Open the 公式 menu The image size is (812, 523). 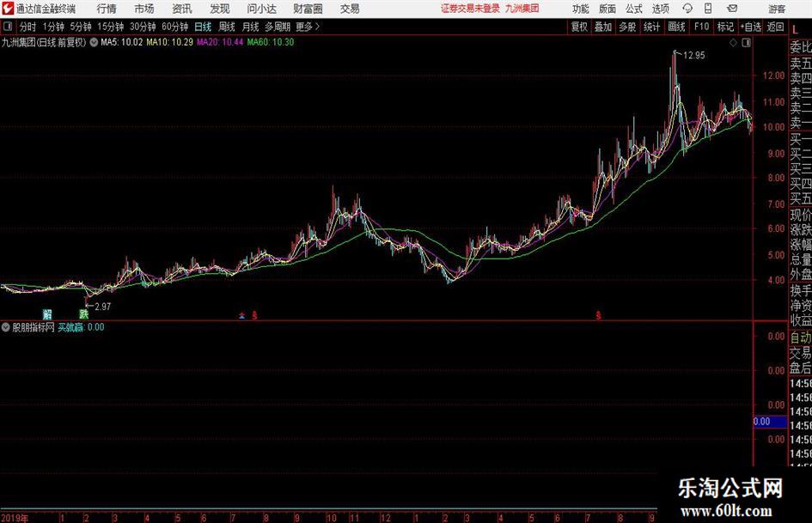pos(634,9)
